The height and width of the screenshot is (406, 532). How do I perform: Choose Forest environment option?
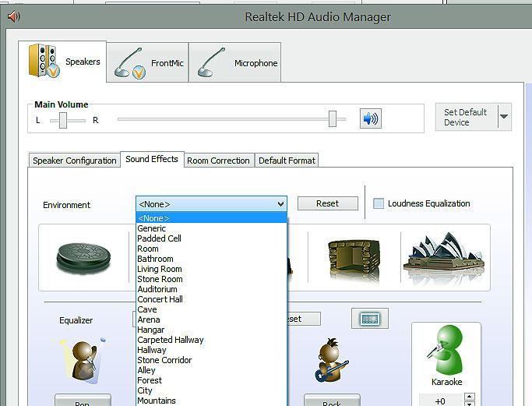pos(211,380)
